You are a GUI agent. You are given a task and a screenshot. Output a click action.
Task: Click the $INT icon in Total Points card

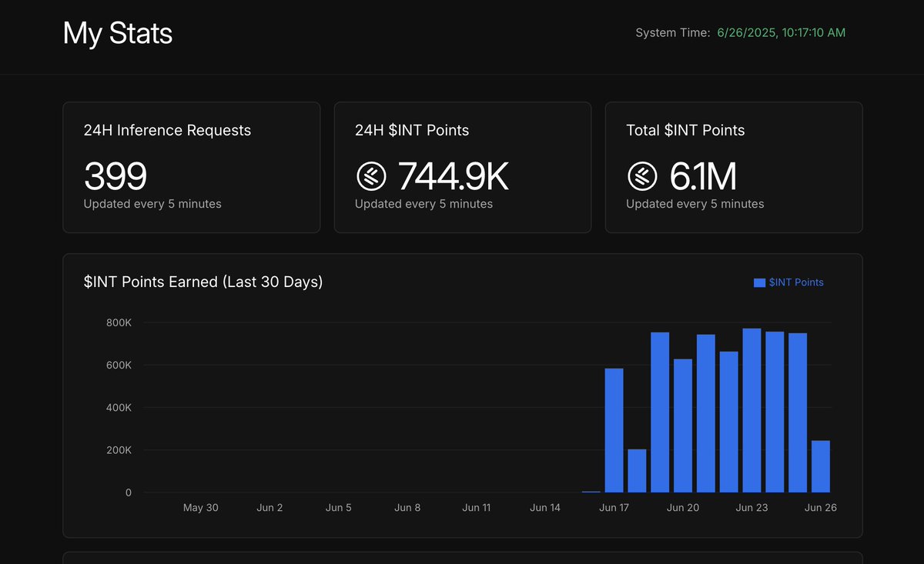coord(642,177)
